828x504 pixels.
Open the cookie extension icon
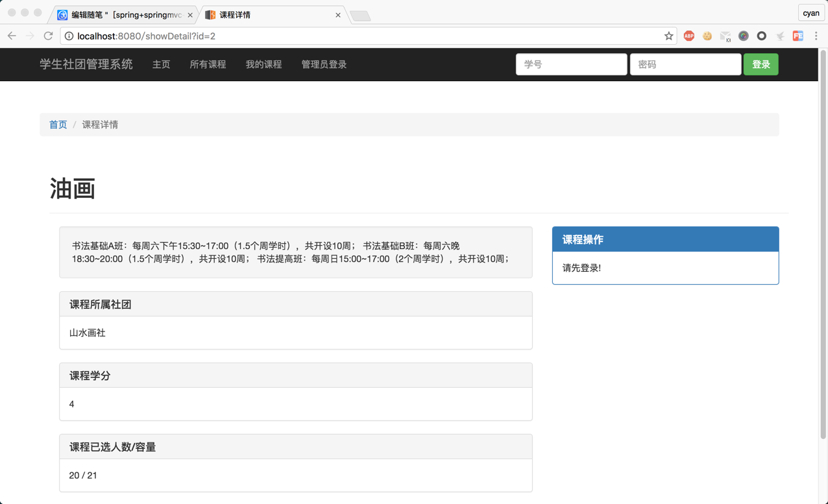pos(707,36)
